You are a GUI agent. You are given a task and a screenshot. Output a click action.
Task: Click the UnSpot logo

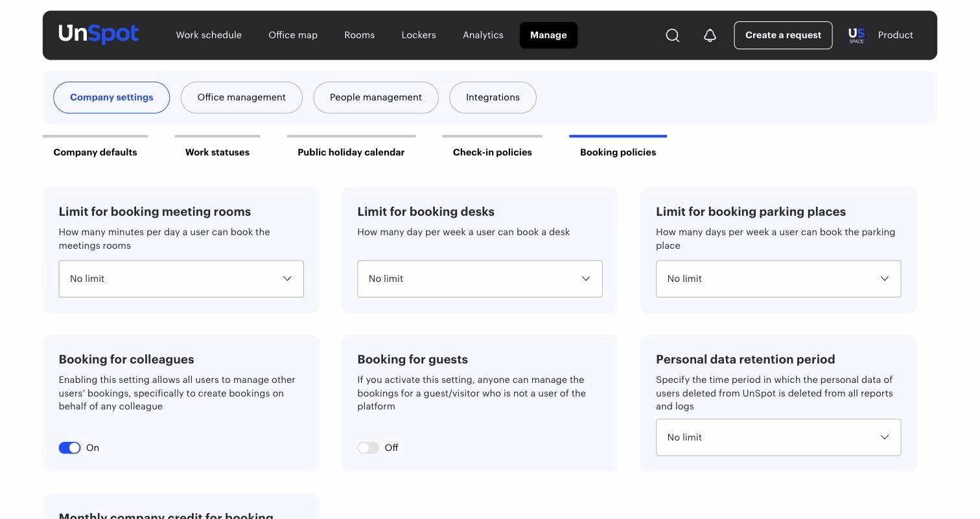pyautogui.click(x=99, y=34)
